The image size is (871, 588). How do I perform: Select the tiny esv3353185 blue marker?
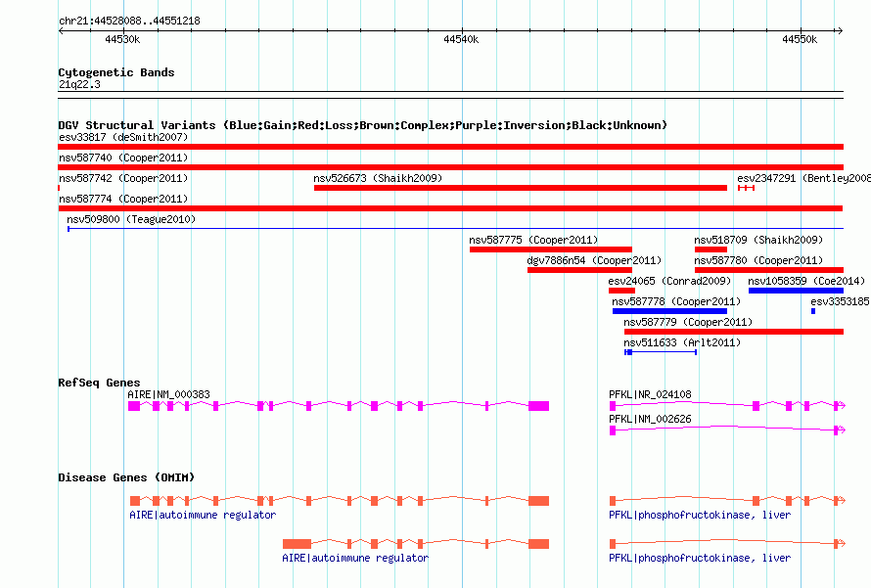pos(813,311)
